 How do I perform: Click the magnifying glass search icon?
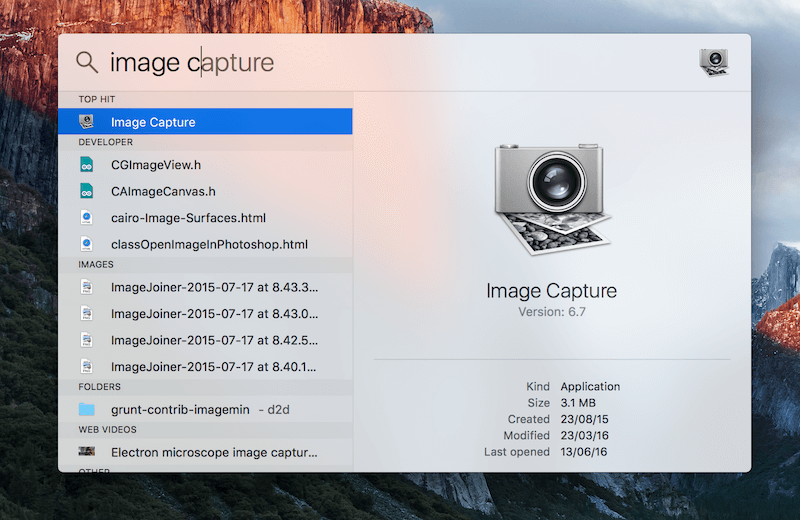tap(87, 62)
